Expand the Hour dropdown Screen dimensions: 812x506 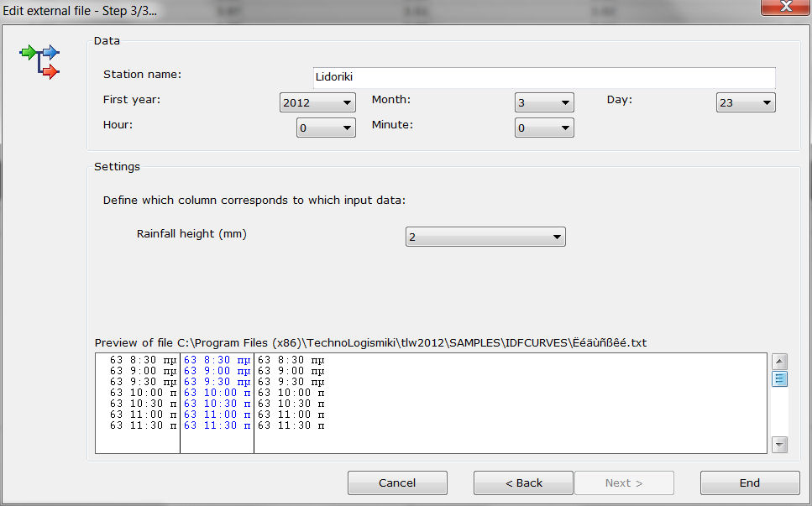(326, 128)
